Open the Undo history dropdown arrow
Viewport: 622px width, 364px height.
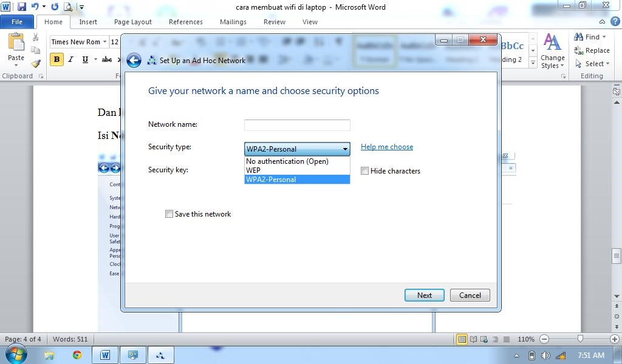click(44, 6)
